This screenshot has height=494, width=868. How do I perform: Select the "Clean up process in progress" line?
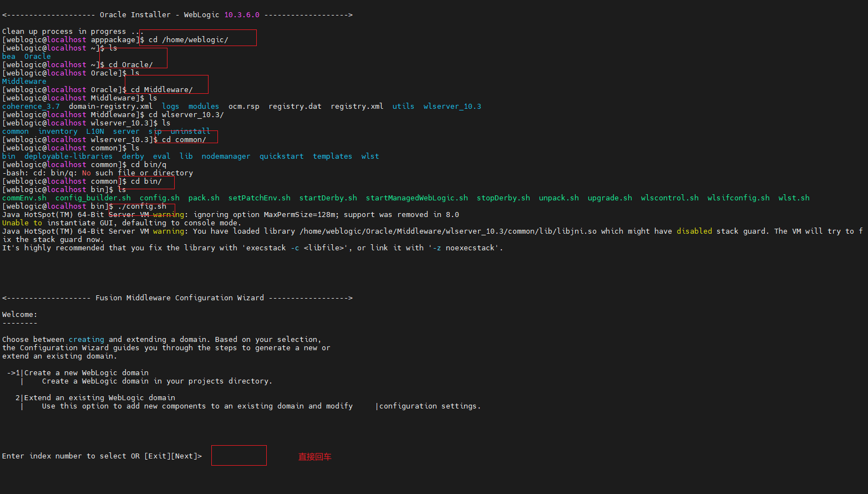pos(73,32)
